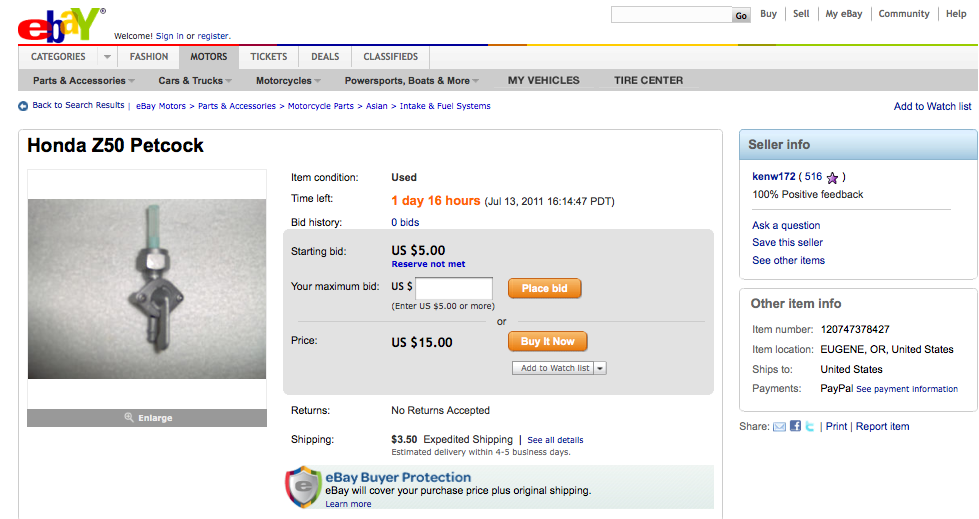The height and width of the screenshot is (519, 979).
Task: Click the eBay Buyer Protection shield icon
Action: [x=303, y=486]
